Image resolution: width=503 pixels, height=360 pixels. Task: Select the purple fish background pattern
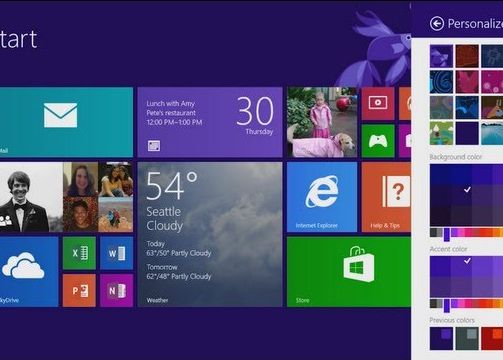[x=441, y=56]
